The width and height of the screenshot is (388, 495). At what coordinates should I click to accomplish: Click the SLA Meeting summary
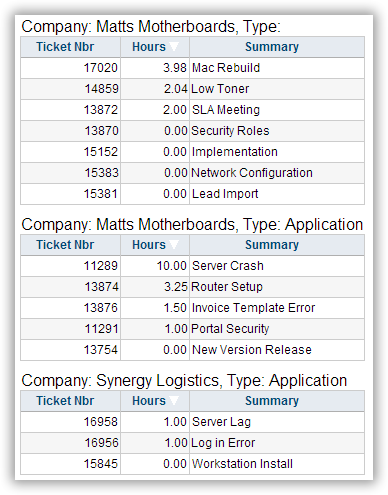point(226,110)
